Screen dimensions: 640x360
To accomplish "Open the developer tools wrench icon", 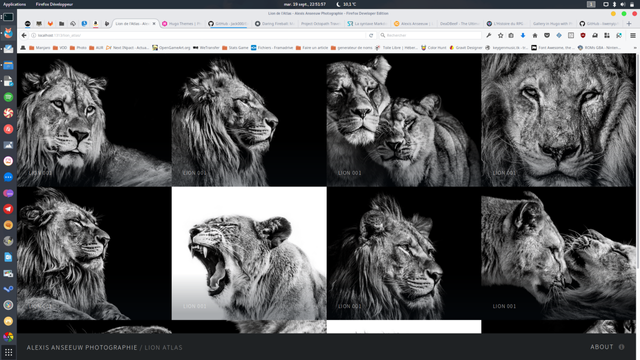I will click(489, 36).
